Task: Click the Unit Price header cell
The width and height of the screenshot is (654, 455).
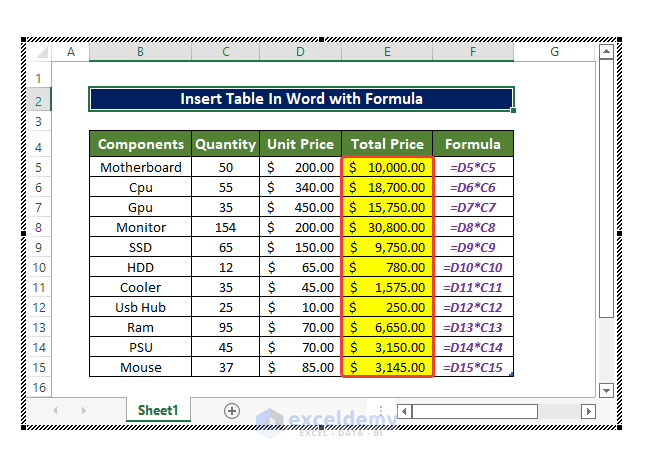Action: click(x=300, y=144)
